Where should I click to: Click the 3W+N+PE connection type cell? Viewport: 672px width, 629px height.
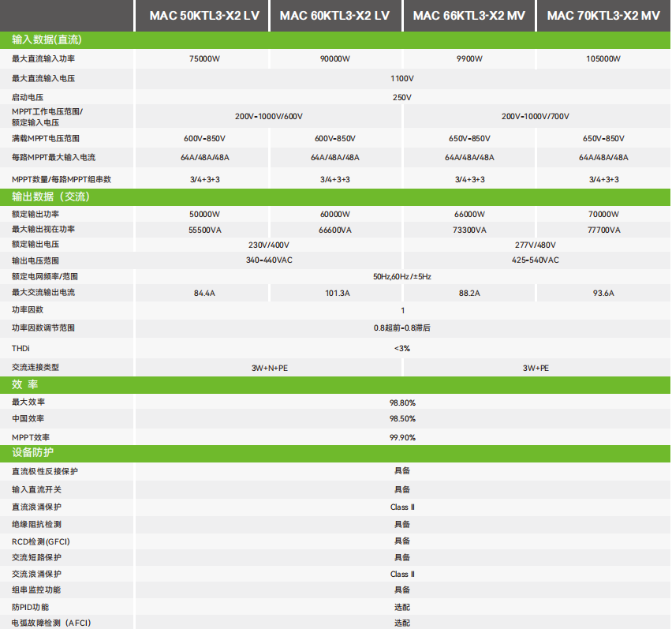270,368
